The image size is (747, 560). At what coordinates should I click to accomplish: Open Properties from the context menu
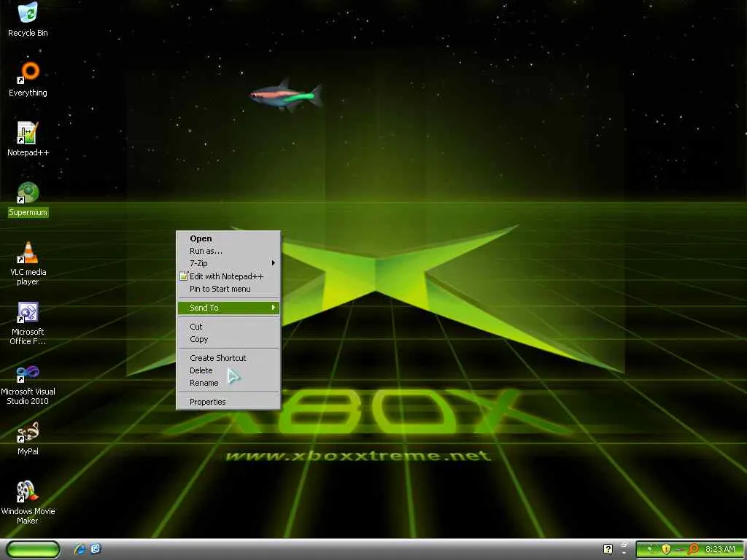coord(228,402)
